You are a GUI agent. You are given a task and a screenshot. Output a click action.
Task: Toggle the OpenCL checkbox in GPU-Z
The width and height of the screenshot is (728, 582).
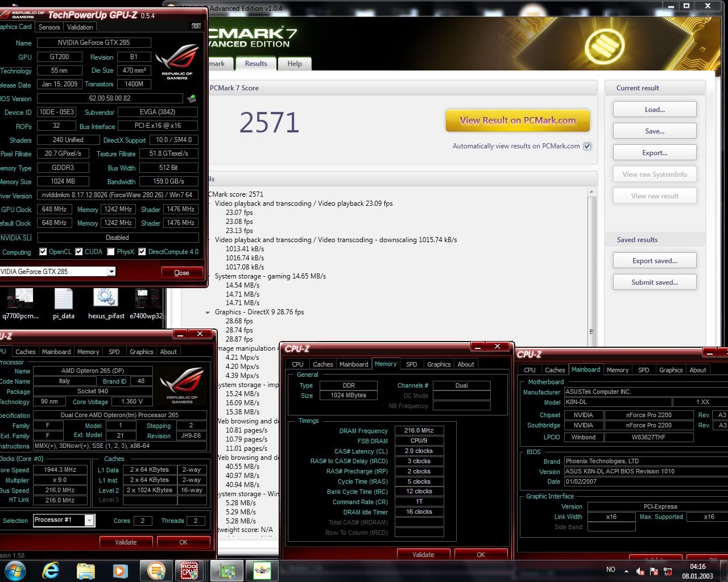pyautogui.click(x=43, y=251)
